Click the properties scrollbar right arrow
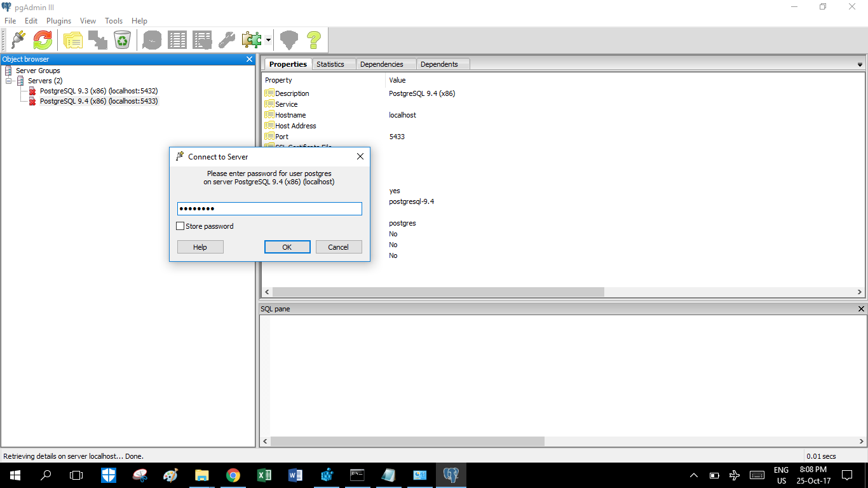 pyautogui.click(x=860, y=292)
